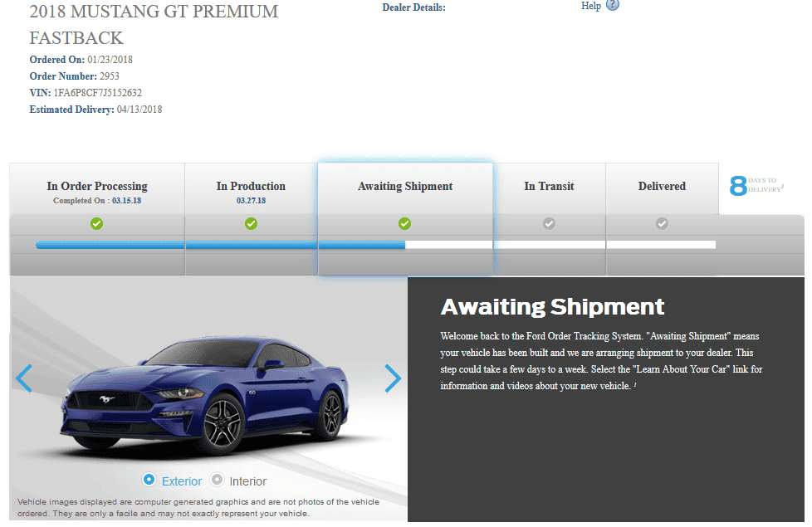Click the Welcome back description paragraph
The height and width of the screenshot is (527, 812).
point(601,361)
